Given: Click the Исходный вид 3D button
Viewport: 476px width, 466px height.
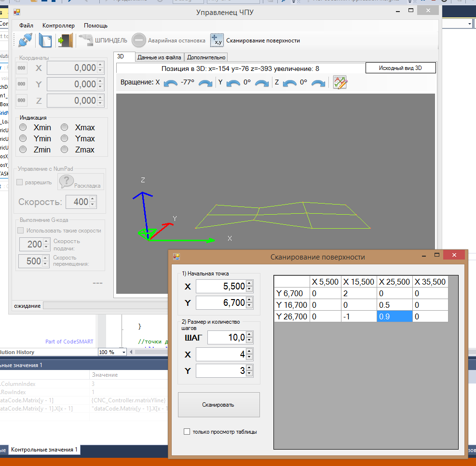Looking at the screenshot, I should (x=400, y=68).
